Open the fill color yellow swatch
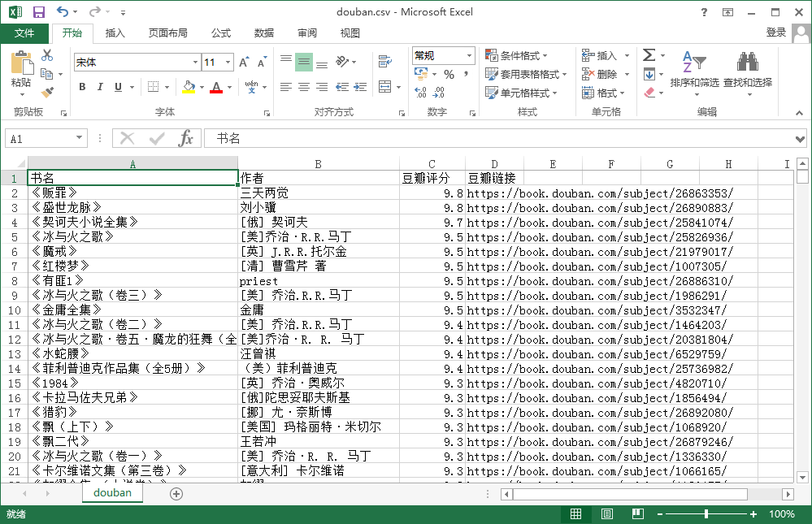Screen dimensions: 812x524 pyautogui.click(x=189, y=87)
